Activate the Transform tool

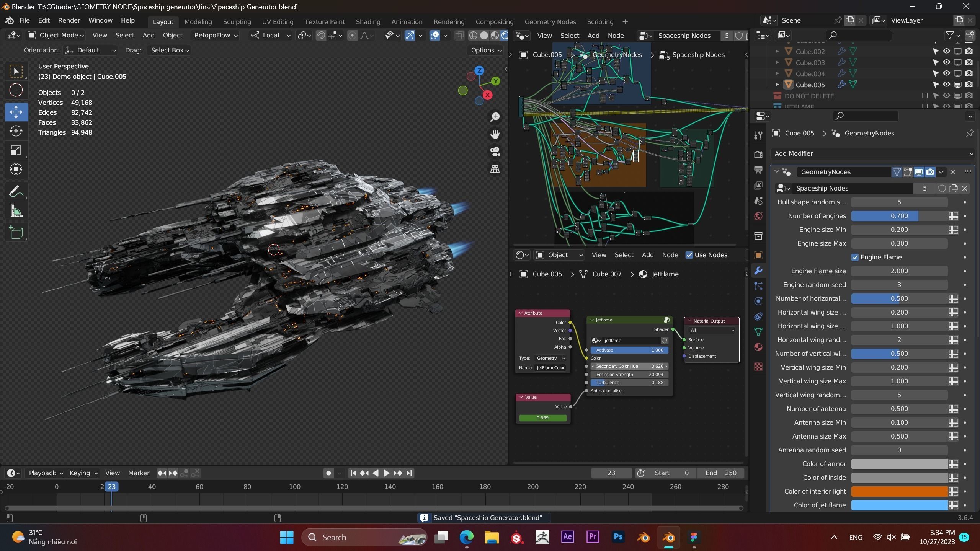[x=16, y=170]
